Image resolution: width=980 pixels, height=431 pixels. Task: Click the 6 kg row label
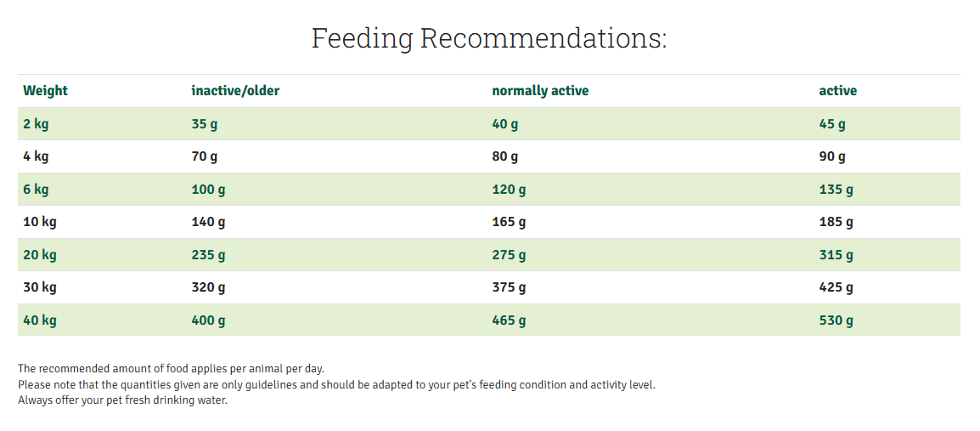click(x=37, y=190)
